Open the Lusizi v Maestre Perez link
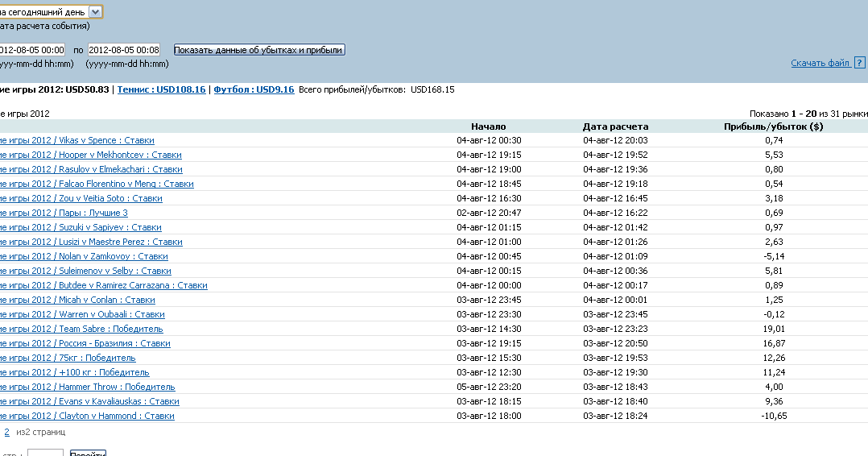The height and width of the screenshot is (456, 868). [91, 242]
